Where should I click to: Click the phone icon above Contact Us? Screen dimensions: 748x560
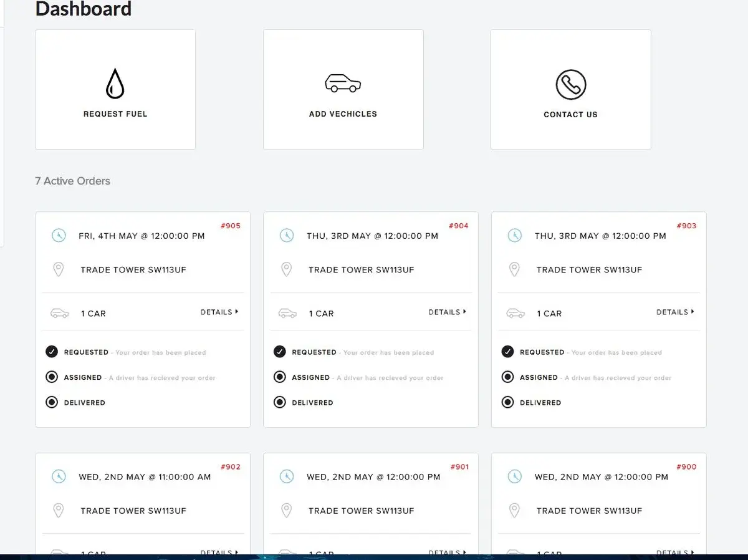570,83
